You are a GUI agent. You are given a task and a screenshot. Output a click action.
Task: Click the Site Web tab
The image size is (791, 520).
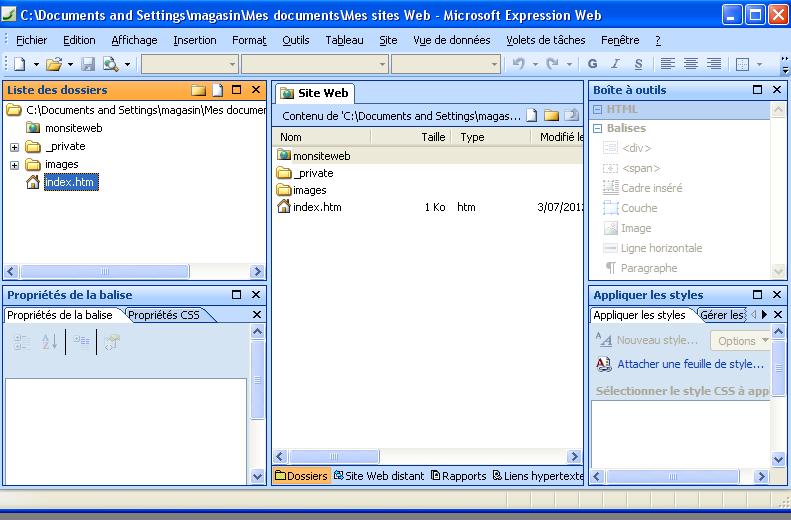315,93
